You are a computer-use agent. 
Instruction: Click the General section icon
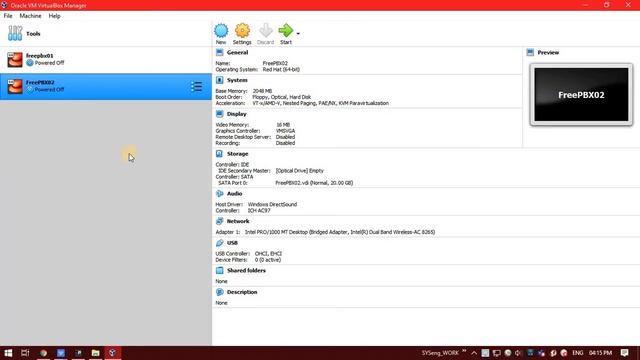tap(220, 52)
